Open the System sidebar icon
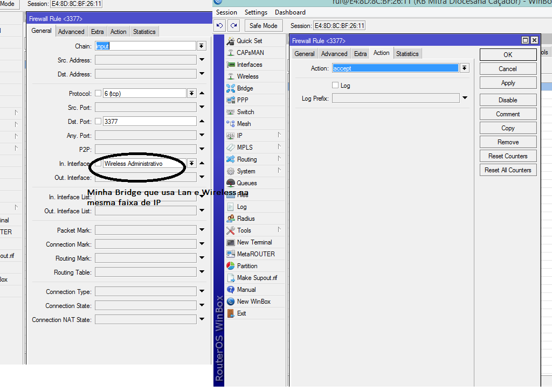The height and width of the screenshot is (392, 552). 231,171
